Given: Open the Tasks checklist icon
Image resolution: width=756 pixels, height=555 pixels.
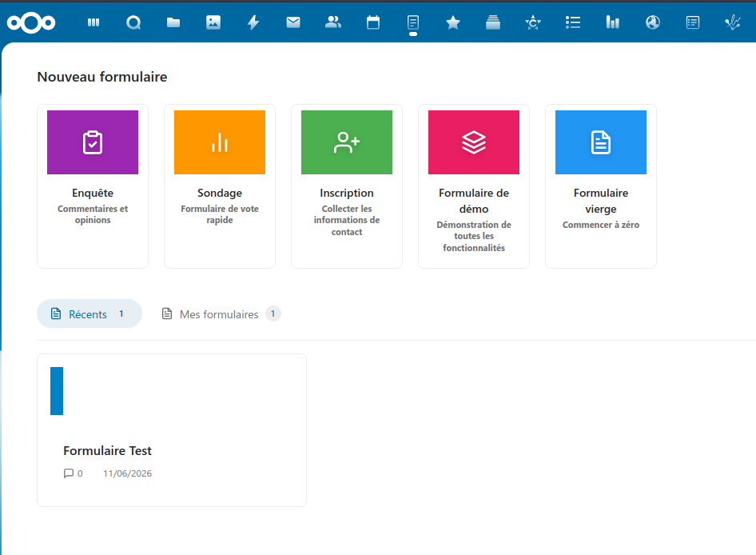Looking at the screenshot, I should click(573, 22).
